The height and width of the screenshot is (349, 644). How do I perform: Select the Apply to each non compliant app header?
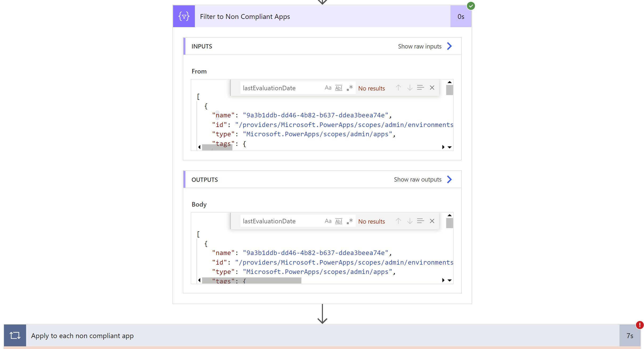tap(83, 335)
